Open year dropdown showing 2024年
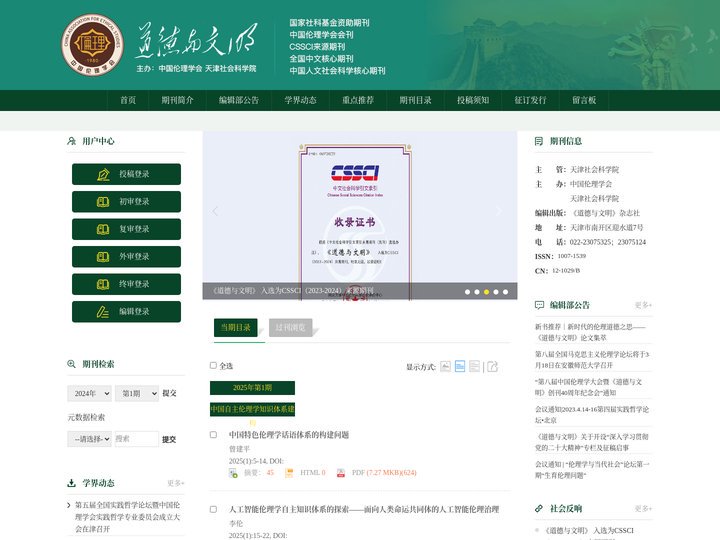The height and width of the screenshot is (540, 720). click(x=90, y=394)
